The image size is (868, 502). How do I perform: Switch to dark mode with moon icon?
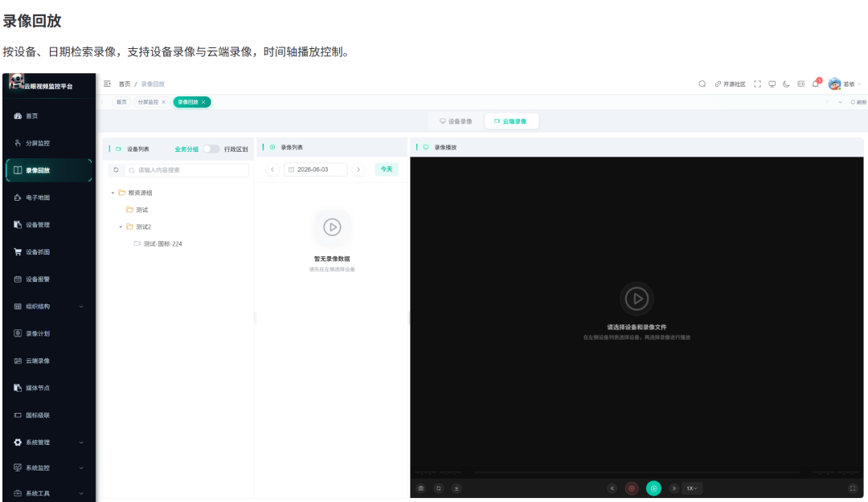(x=786, y=84)
